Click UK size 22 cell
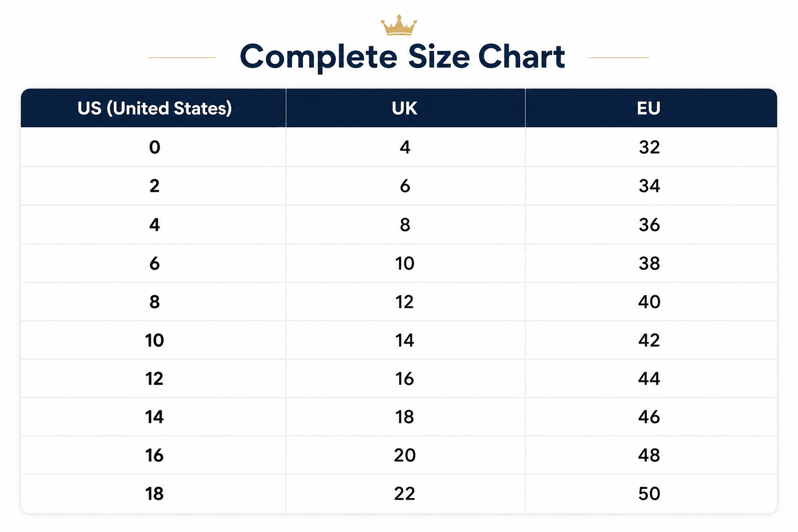 pos(405,494)
